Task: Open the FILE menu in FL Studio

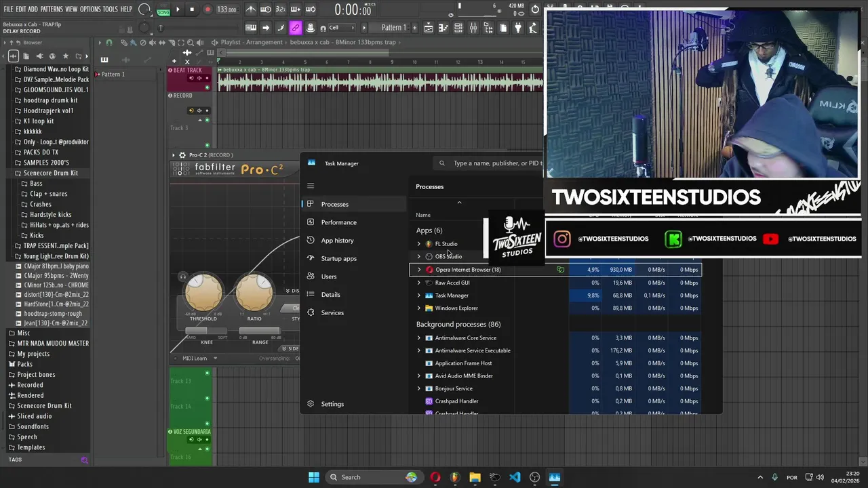Action: (x=9, y=9)
